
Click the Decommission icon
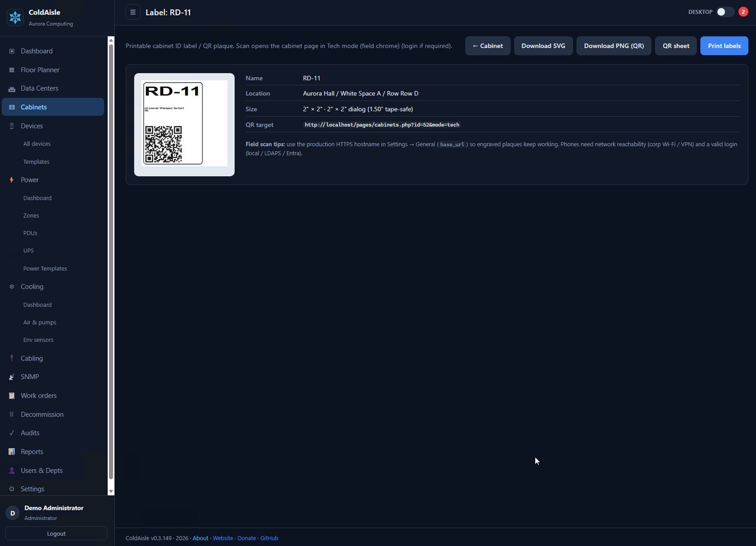point(12,415)
